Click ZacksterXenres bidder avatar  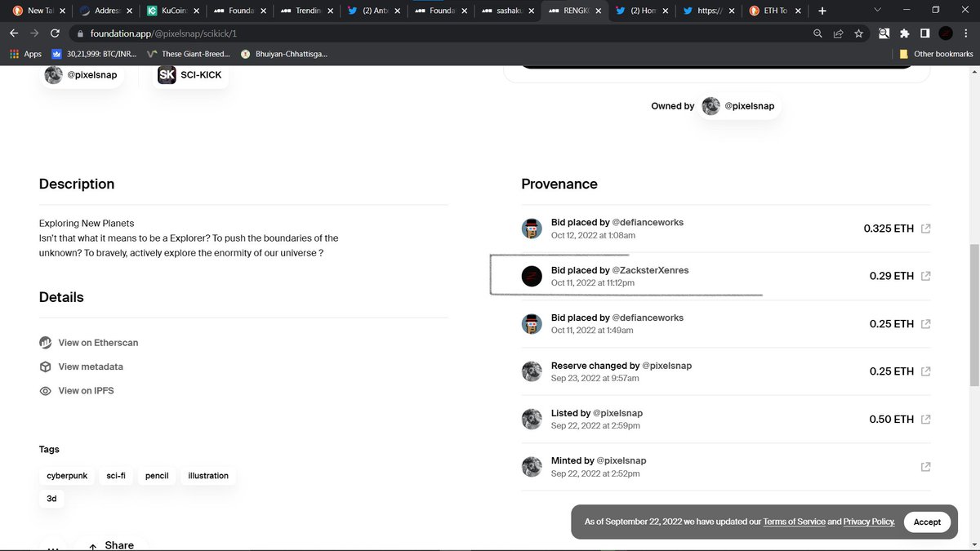click(x=532, y=276)
